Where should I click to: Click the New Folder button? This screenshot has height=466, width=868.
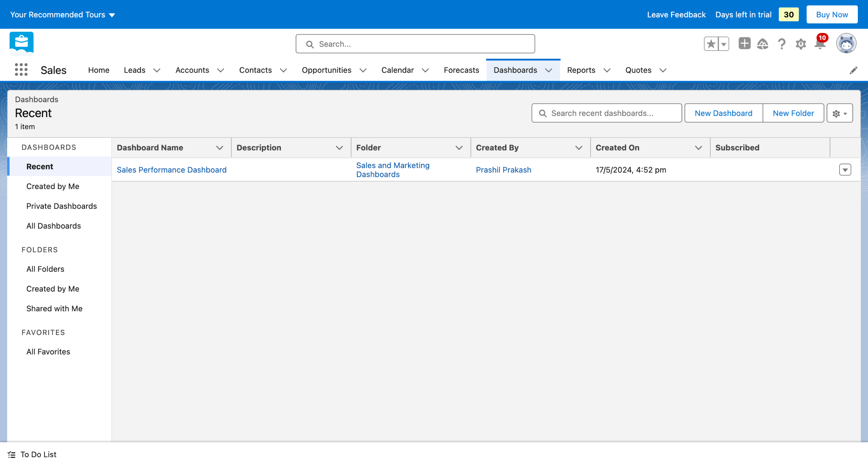point(793,113)
